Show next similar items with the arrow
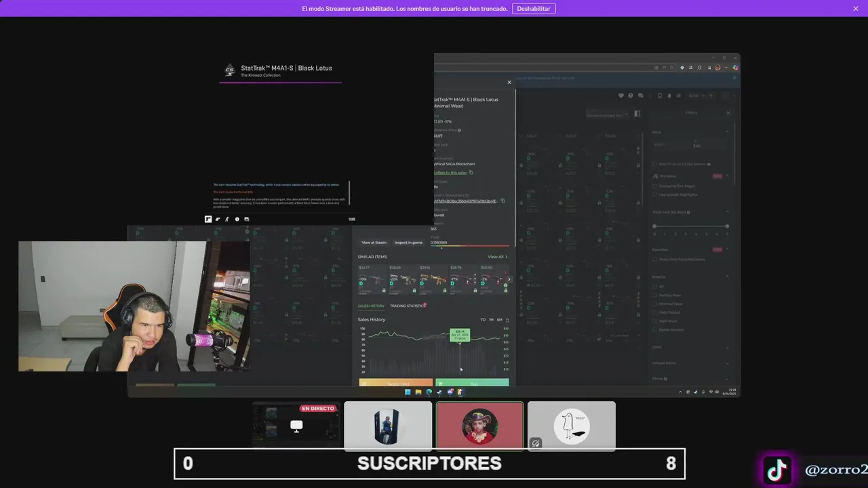The width and height of the screenshot is (868, 488). (509, 279)
